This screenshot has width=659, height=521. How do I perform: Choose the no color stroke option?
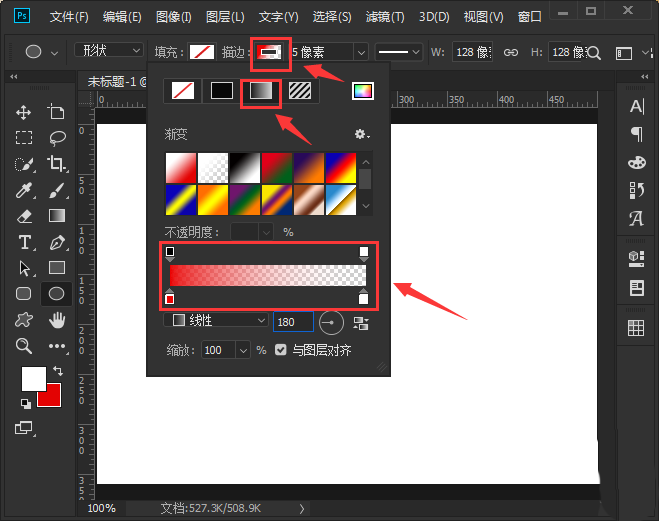coord(183,91)
